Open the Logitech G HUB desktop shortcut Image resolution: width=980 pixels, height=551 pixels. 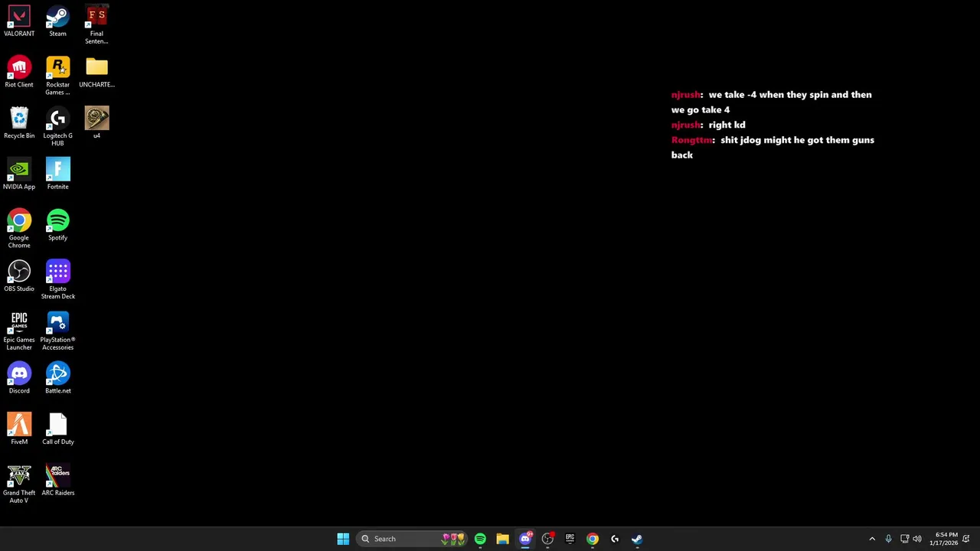[57, 128]
